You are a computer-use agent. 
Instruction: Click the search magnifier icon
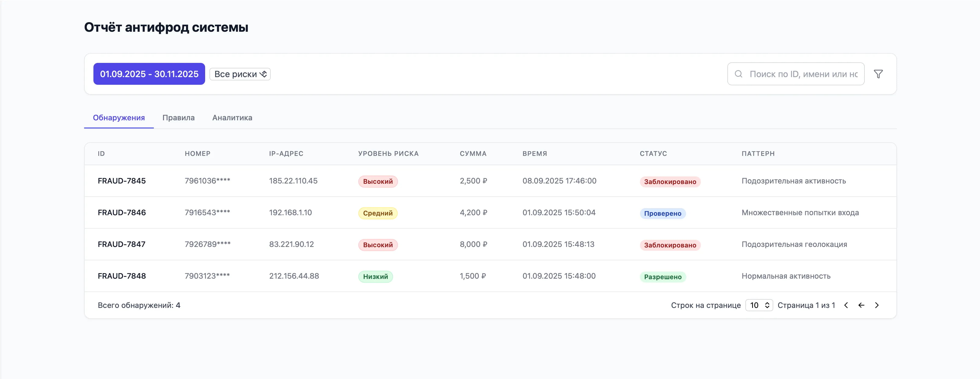coord(738,74)
